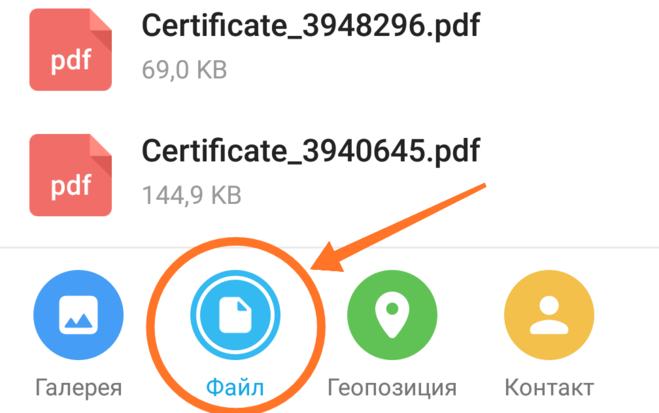Image resolution: width=659 pixels, height=413 pixels.
Task: Tap the folded corner of the second pdf icon
Action: [101, 155]
